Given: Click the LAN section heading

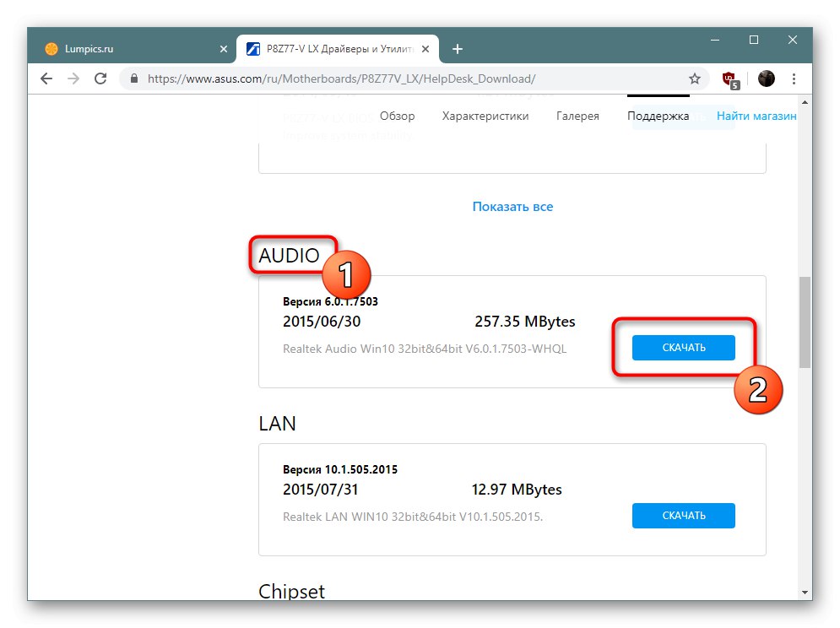Looking at the screenshot, I should pyautogui.click(x=277, y=424).
